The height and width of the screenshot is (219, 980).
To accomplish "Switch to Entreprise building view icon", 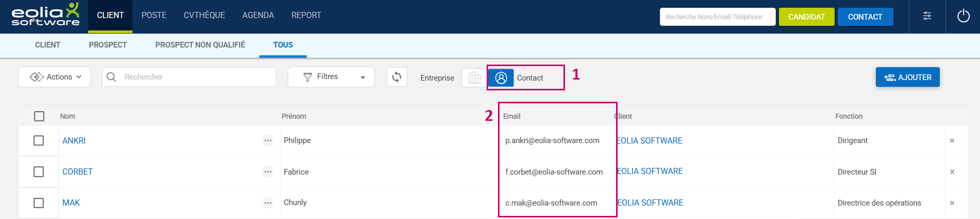I will (474, 78).
